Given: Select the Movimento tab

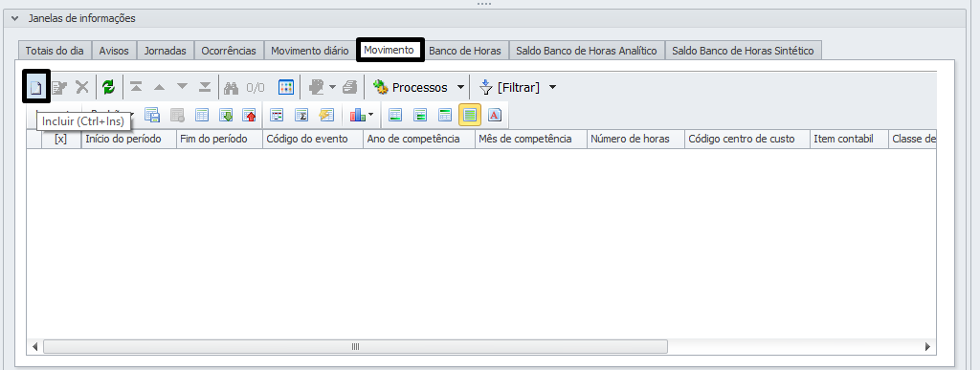Looking at the screenshot, I should (x=390, y=50).
